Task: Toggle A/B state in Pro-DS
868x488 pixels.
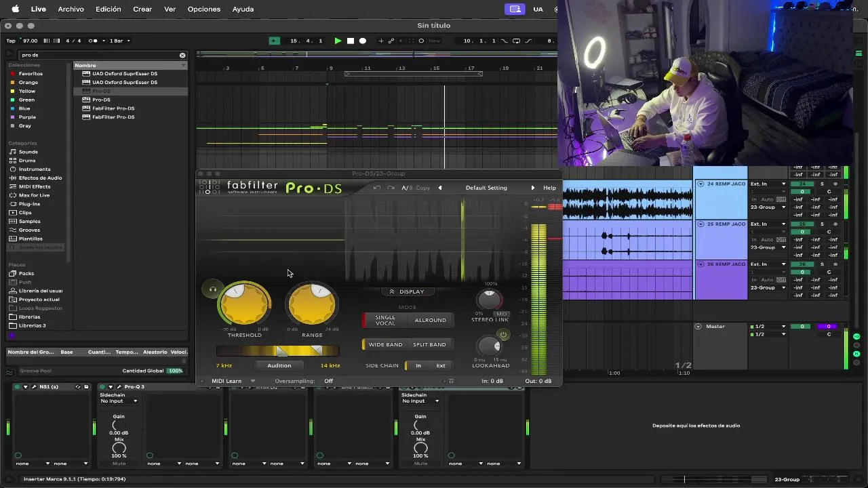Action: click(407, 188)
